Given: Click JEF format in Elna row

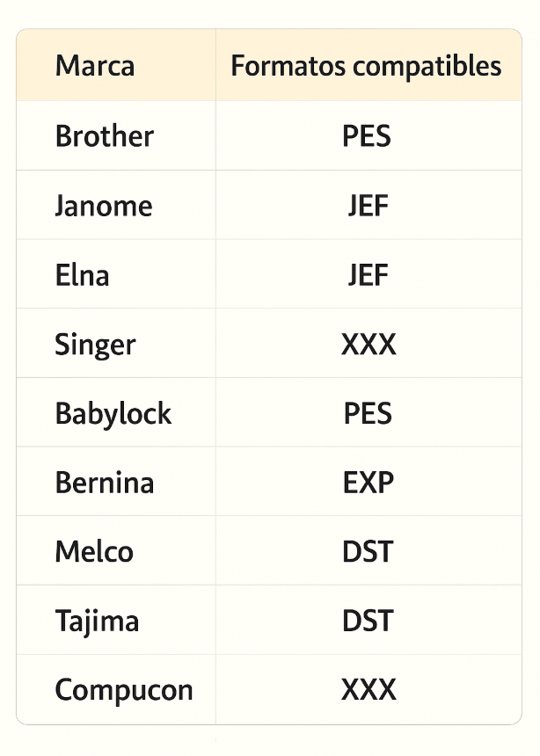Looking at the screenshot, I should pos(368,275).
